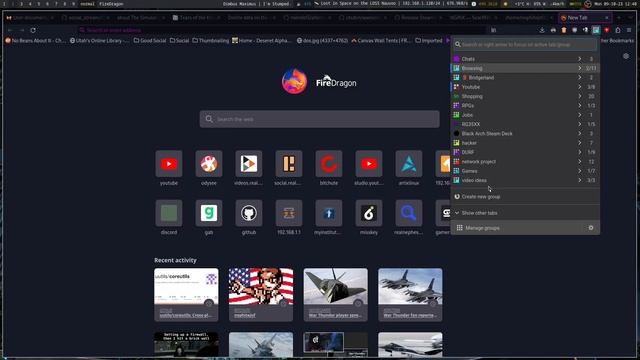The width and height of the screenshot is (640, 360).
Task: Select the Games tab group
Action: [x=525, y=171]
